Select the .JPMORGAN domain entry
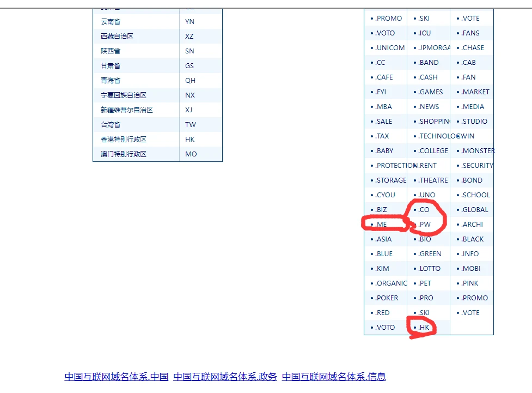 coord(434,48)
